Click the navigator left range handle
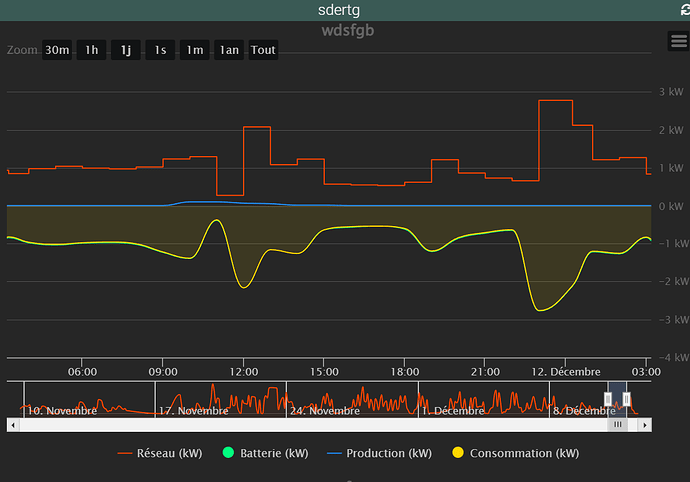The height and width of the screenshot is (482, 690). (x=608, y=399)
